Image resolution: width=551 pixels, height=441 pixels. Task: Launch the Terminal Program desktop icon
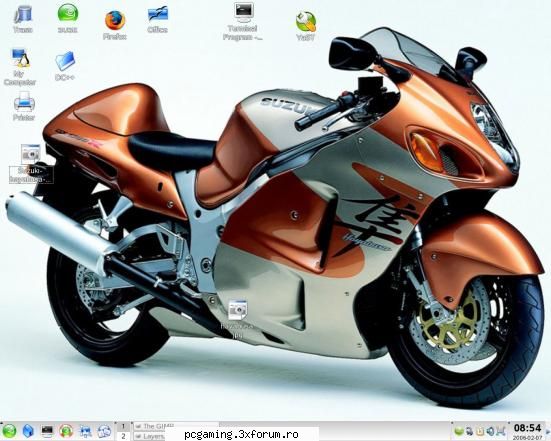(243, 22)
